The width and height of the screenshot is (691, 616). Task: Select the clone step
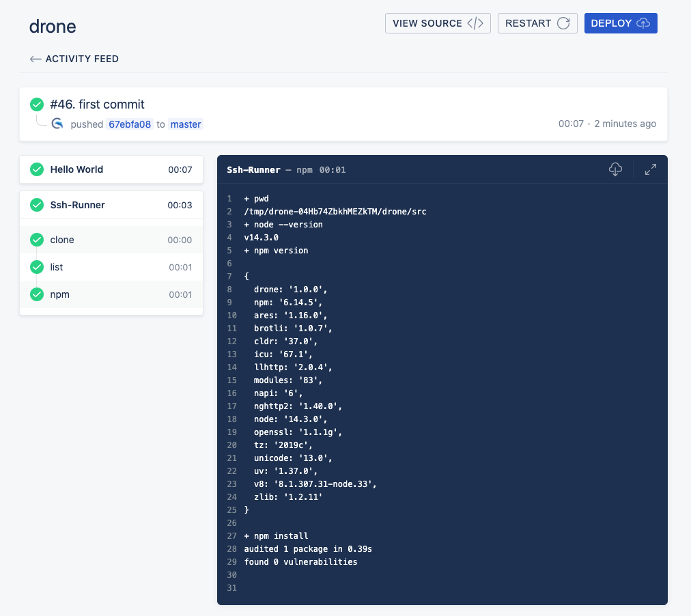point(111,240)
